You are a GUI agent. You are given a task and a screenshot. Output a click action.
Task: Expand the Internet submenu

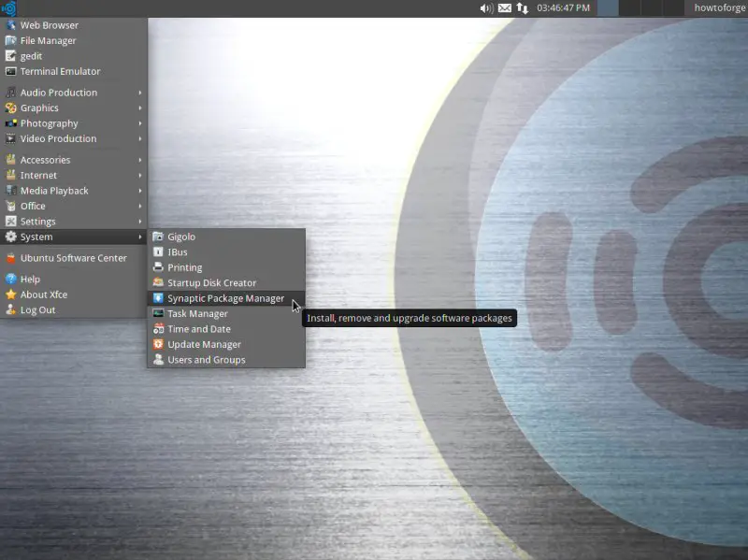[74, 175]
